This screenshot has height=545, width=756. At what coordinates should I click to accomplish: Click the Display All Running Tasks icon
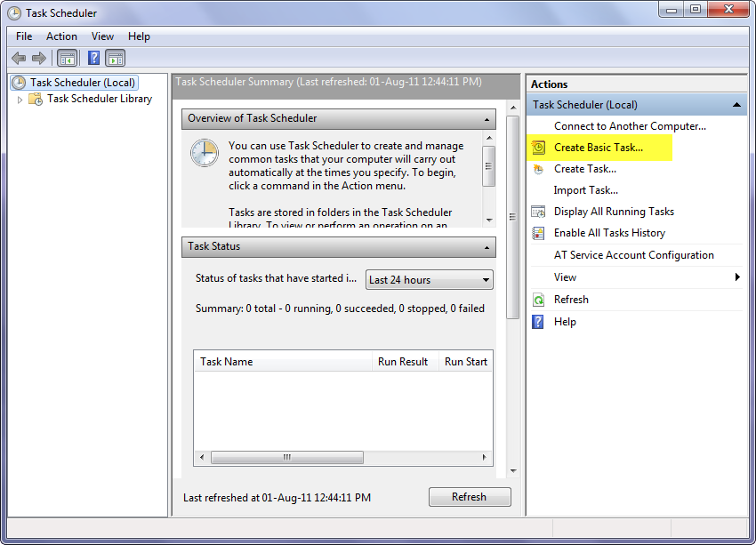coord(538,212)
